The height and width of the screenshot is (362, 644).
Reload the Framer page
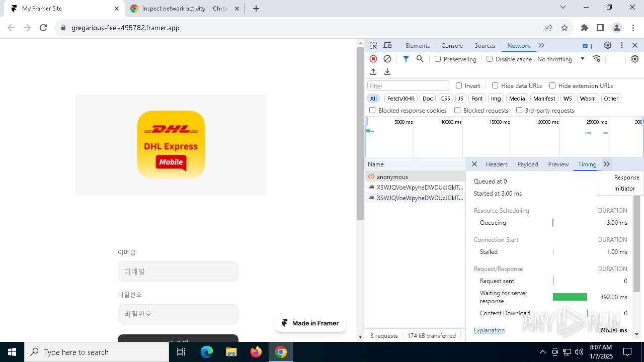[x=43, y=28]
